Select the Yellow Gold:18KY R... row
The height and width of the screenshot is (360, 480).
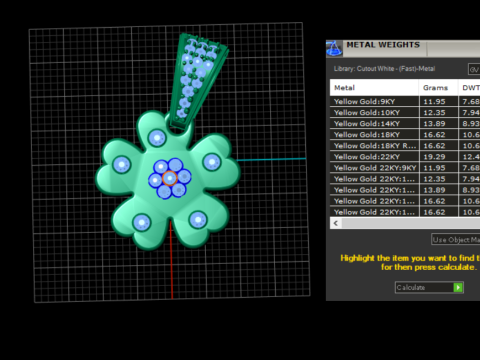[405, 145]
